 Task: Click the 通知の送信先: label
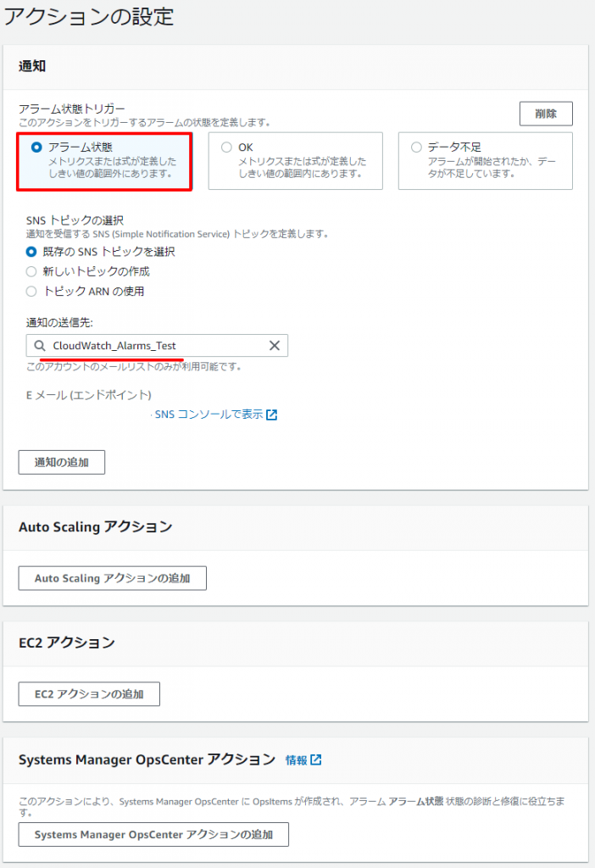point(60,322)
